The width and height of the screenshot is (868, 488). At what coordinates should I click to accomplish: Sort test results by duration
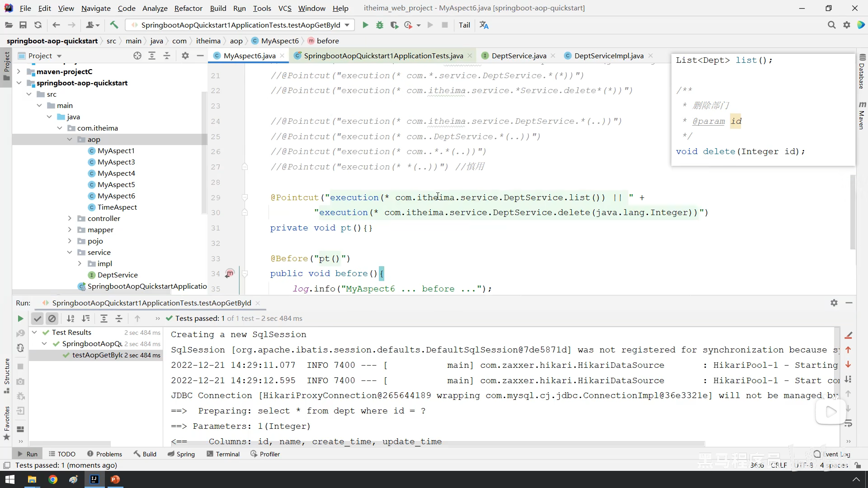86,319
